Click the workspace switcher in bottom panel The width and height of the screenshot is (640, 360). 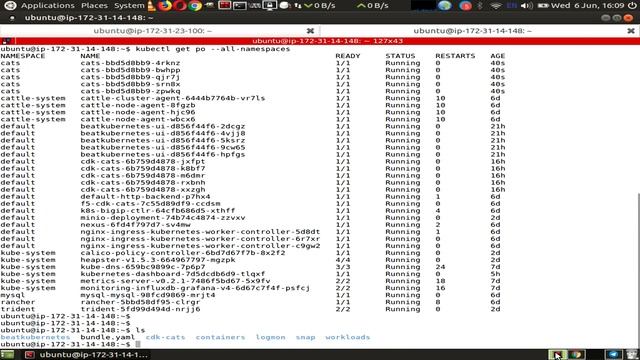coord(558,354)
